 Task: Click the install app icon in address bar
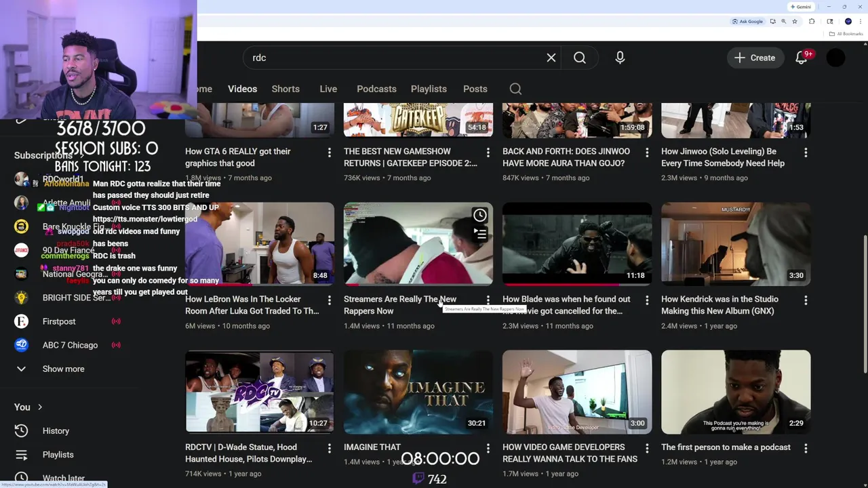[x=772, y=21]
